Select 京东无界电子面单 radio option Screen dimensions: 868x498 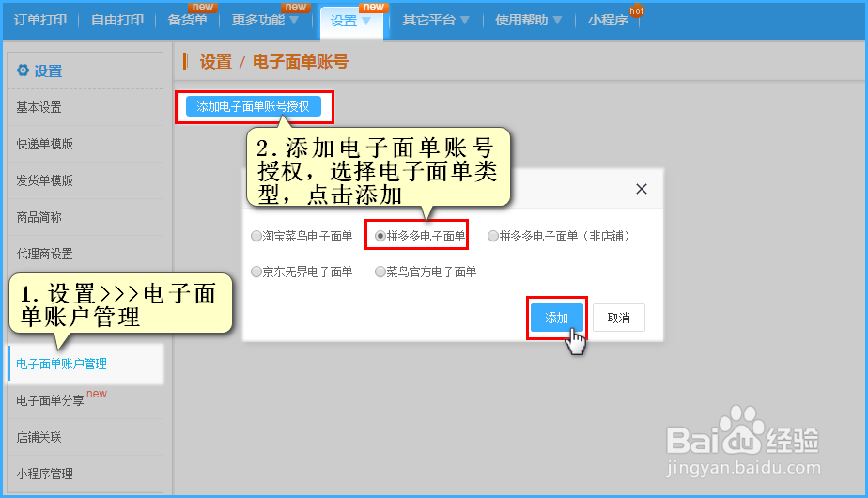pyautogui.click(x=256, y=272)
